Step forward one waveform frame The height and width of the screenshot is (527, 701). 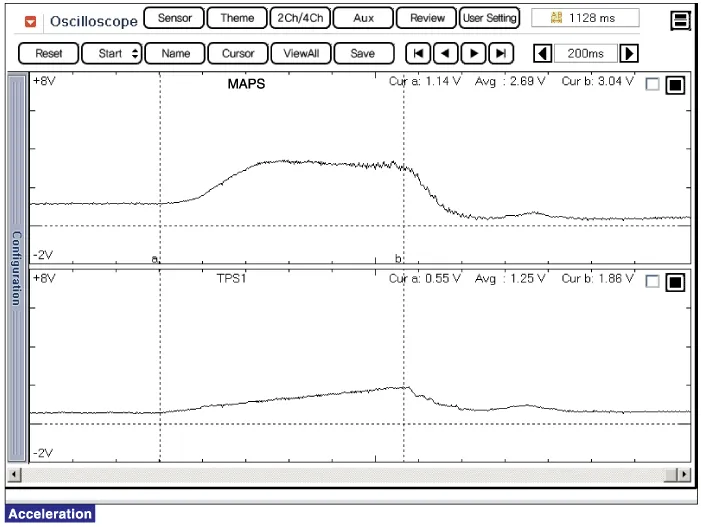click(x=474, y=53)
